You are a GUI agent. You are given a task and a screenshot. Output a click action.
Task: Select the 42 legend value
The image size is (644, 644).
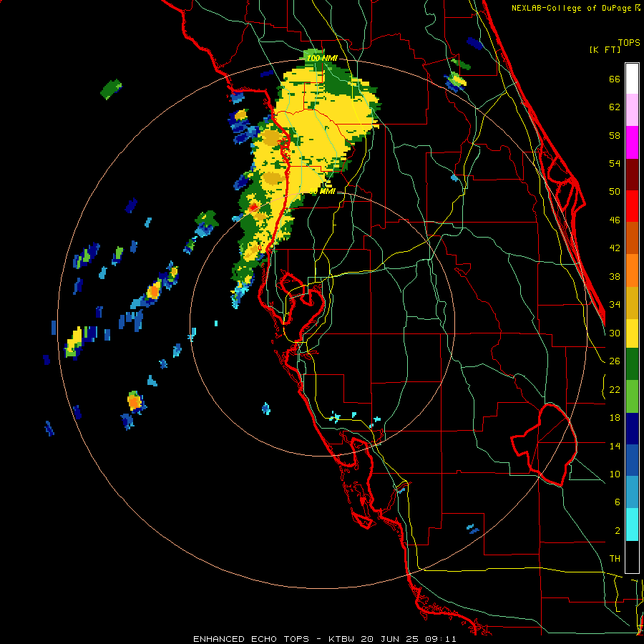click(615, 248)
